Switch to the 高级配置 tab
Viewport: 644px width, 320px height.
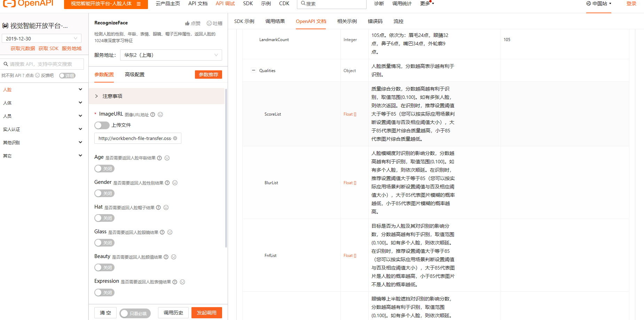pyautogui.click(x=135, y=75)
